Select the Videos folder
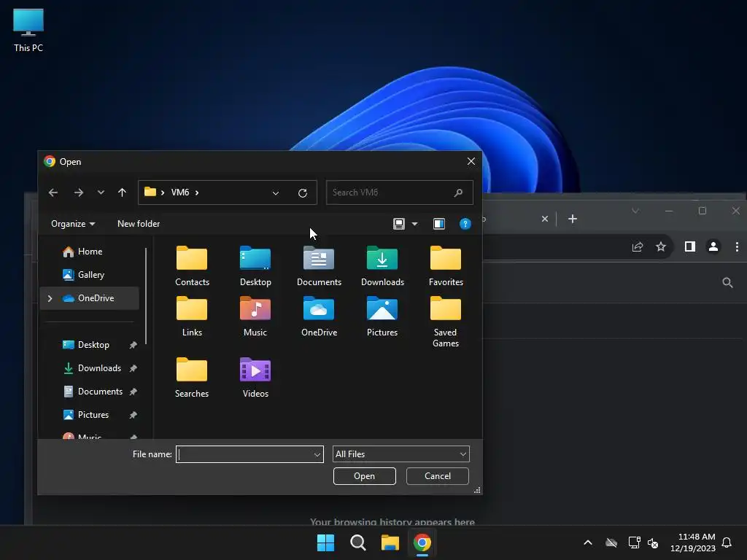This screenshot has height=560, width=747. 255,378
